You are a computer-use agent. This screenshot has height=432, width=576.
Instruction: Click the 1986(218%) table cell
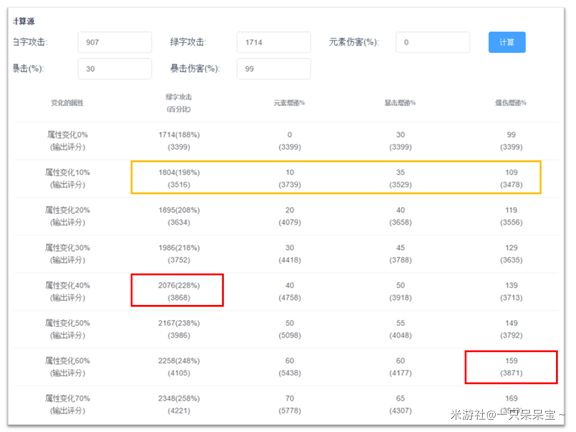[179, 253]
